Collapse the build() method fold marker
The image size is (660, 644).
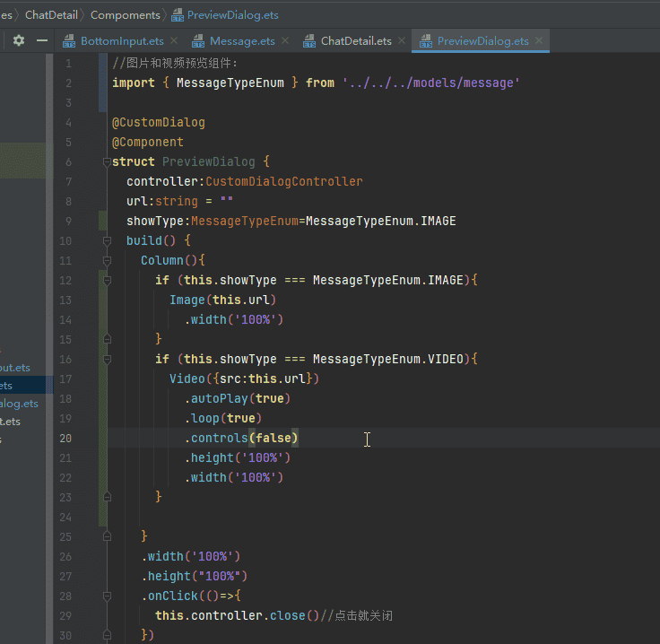coord(106,240)
